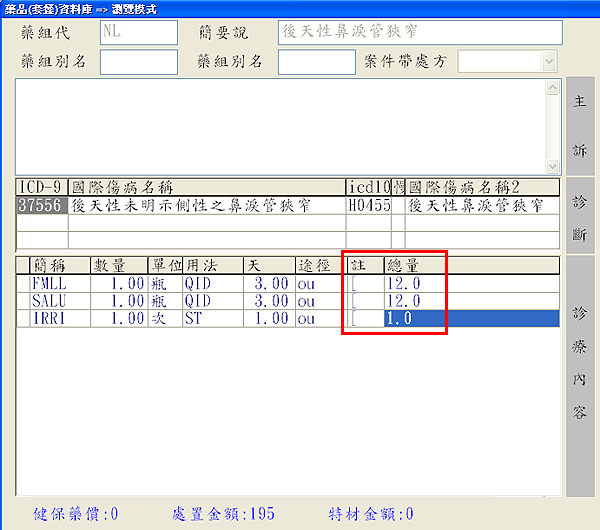This screenshot has width=600, height=530.
Task: Click the 簡要說 text field
Action: click(419, 32)
